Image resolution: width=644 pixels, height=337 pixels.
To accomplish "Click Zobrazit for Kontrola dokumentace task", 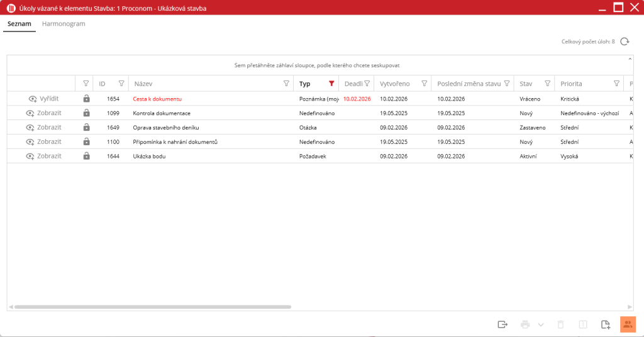I will click(43, 113).
